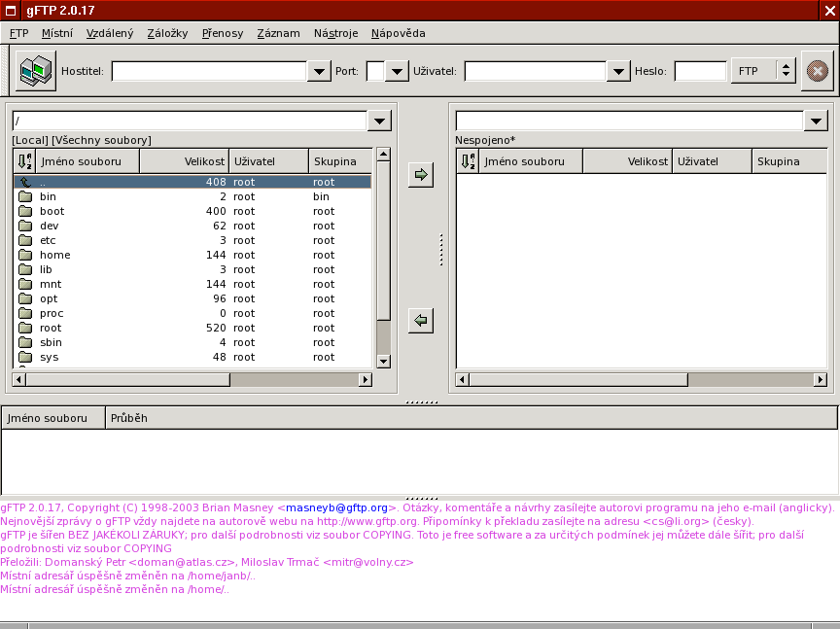Viewport: 840px width, 629px height.
Task: Open the Přenosy menu
Action: click(x=223, y=33)
